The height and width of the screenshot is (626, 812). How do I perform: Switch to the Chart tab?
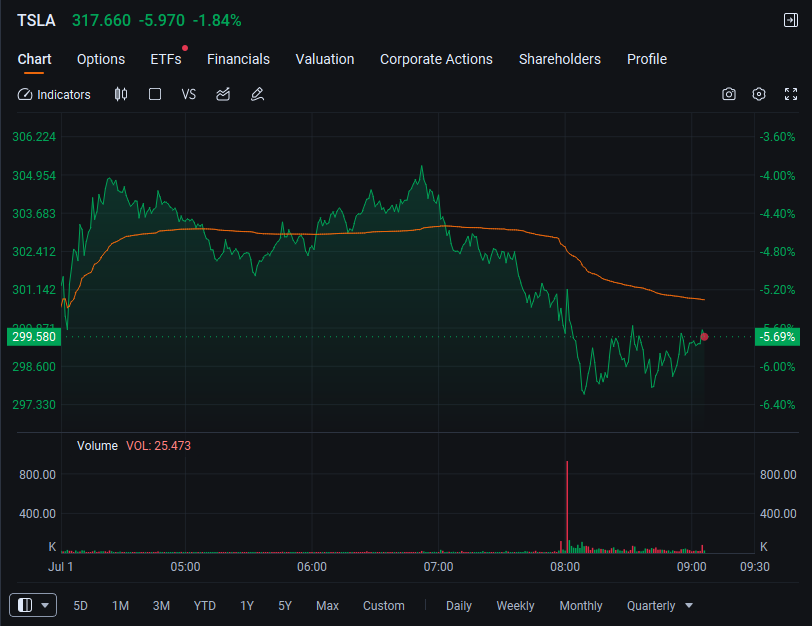(34, 59)
